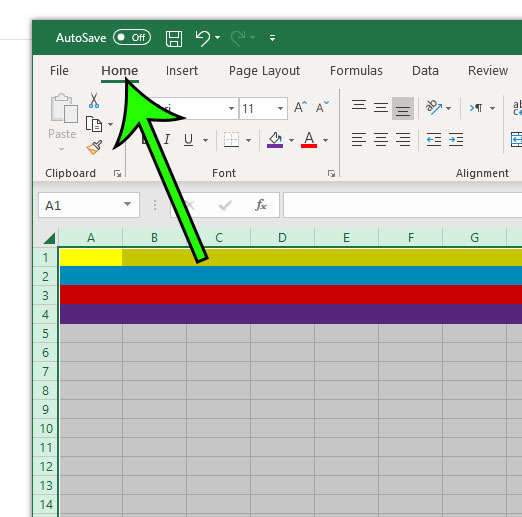The height and width of the screenshot is (517, 522).
Task: Open the font color dropdown arrow
Action: pos(325,140)
